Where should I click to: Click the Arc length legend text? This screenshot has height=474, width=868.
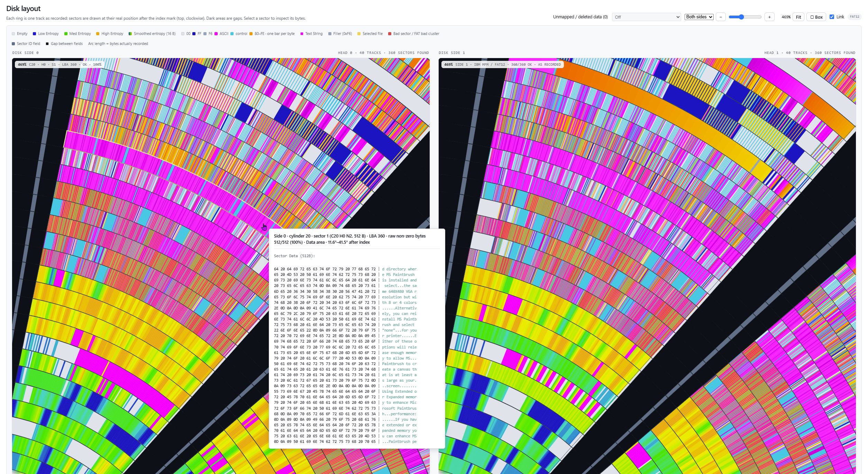tap(118, 44)
